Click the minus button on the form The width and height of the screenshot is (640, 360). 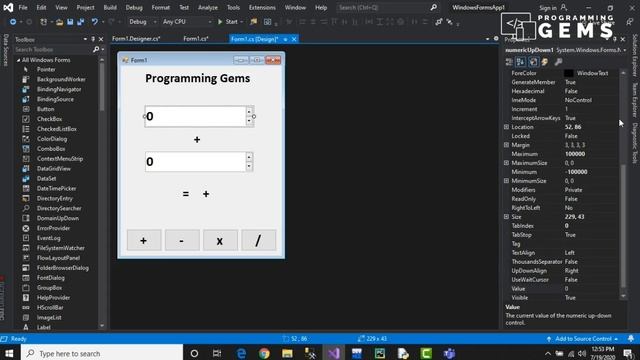(x=182, y=240)
